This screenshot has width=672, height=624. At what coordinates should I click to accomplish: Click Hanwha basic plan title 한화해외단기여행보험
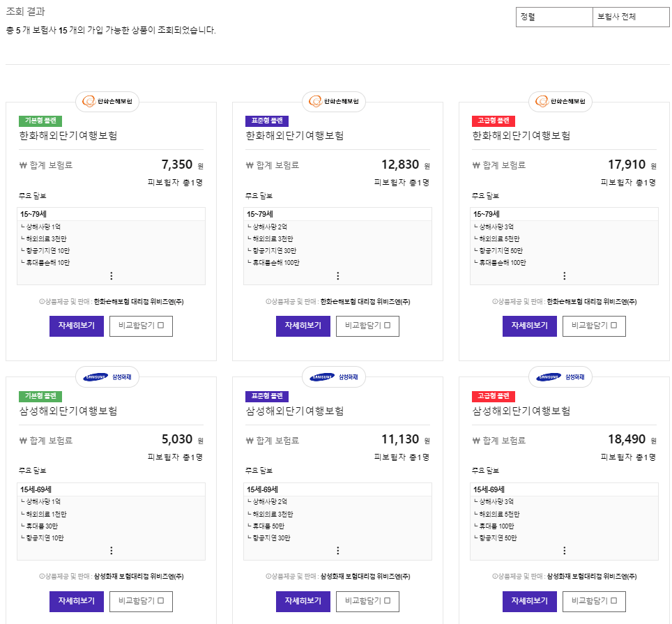(x=68, y=135)
